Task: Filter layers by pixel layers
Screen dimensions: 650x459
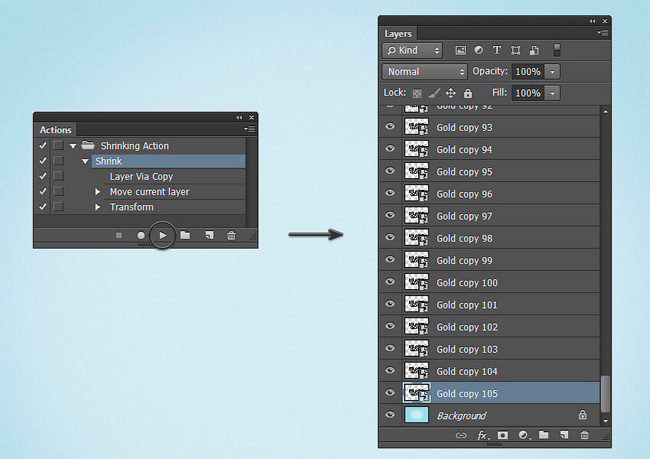Action: (461, 50)
